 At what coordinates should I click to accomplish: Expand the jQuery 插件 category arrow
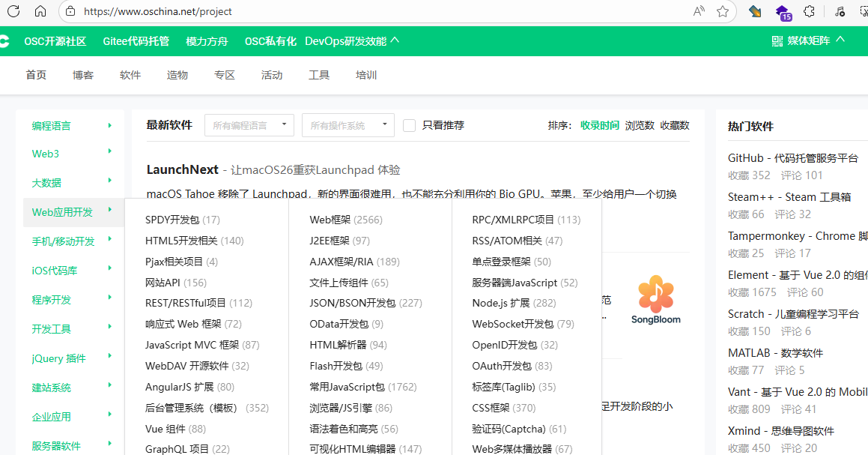click(x=109, y=356)
